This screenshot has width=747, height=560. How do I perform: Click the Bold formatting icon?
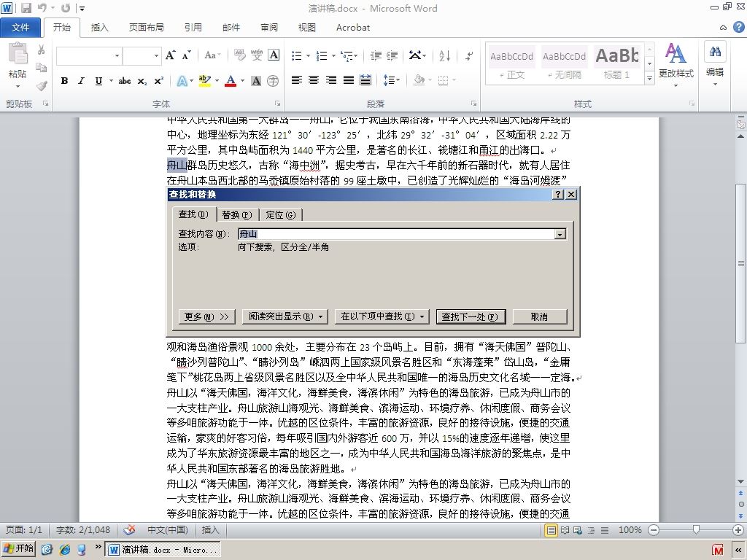point(64,81)
